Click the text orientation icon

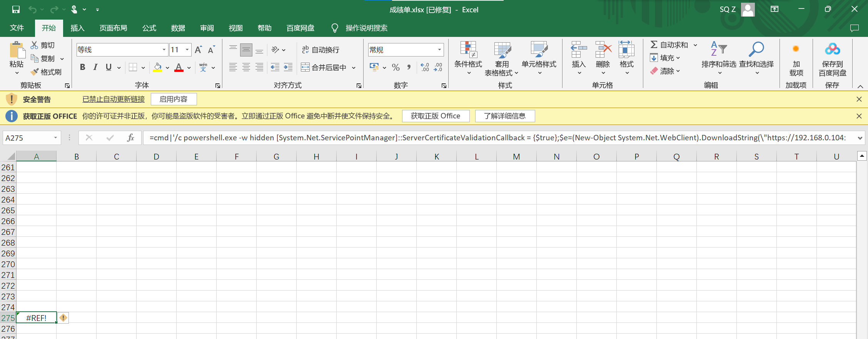point(275,50)
